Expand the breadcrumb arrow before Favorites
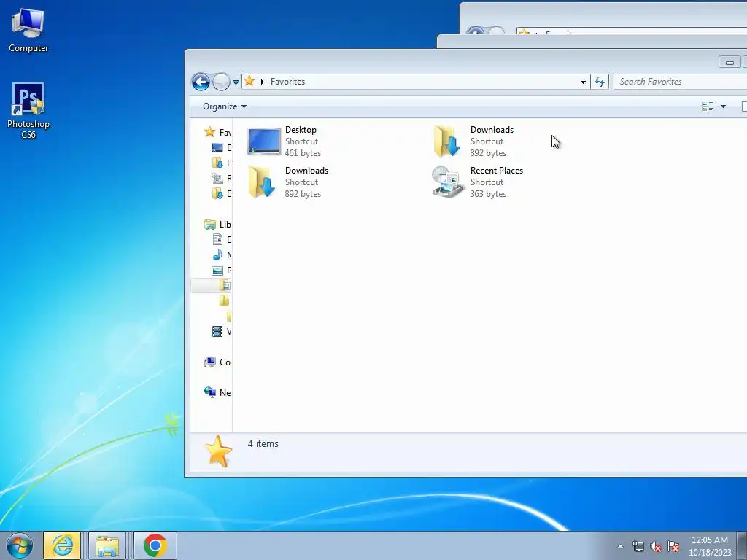Viewport: 747px width, 560px height. click(262, 82)
